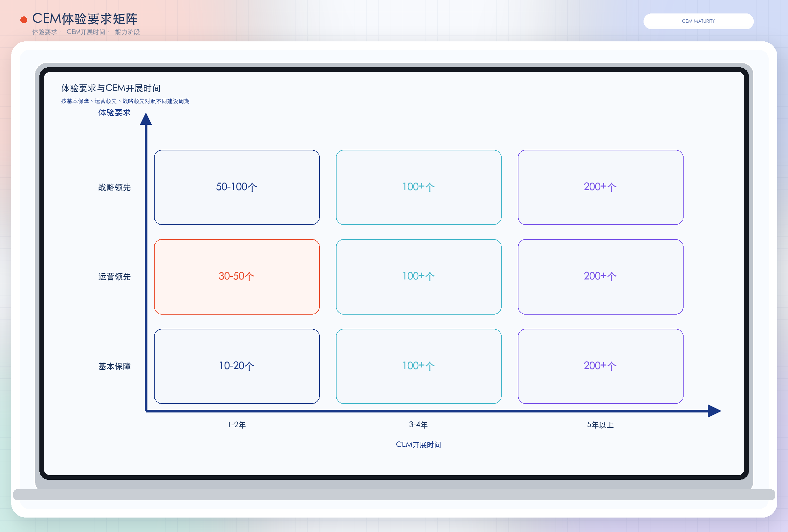
Task: Click the 基本保障 row label
Action: click(x=114, y=366)
